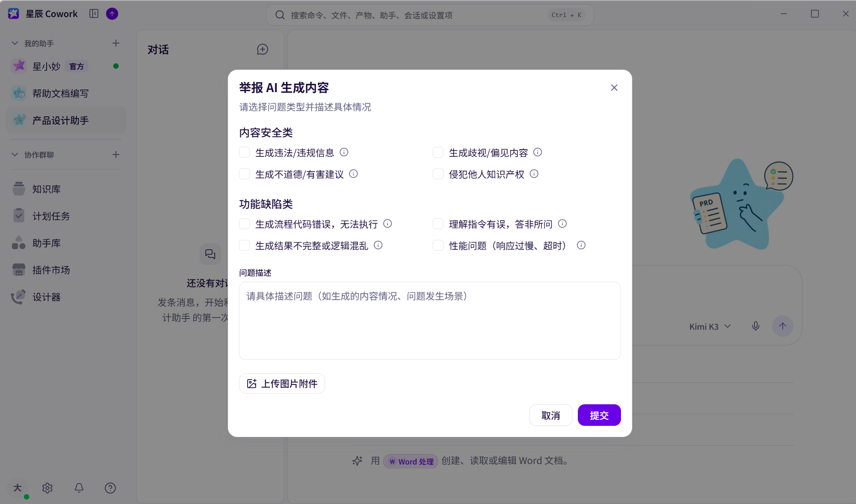The width and height of the screenshot is (856, 504).
Task: Click the microphone voice input icon
Action: coord(756,327)
